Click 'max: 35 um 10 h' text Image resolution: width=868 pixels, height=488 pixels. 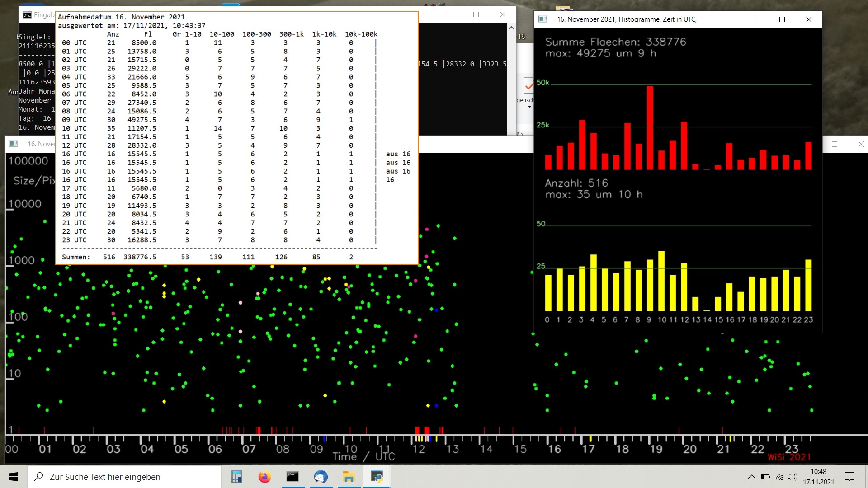594,194
